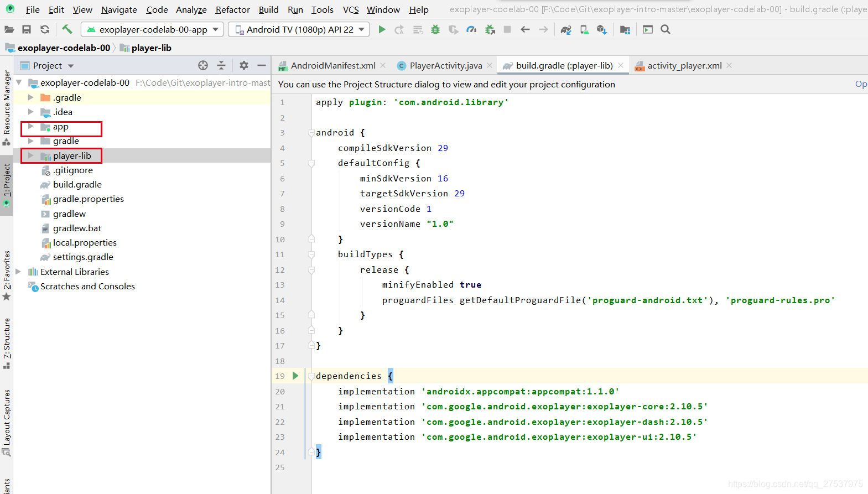Select gradle.properties in the project tree
The width and height of the screenshot is (868, 494).
[89, 199]
